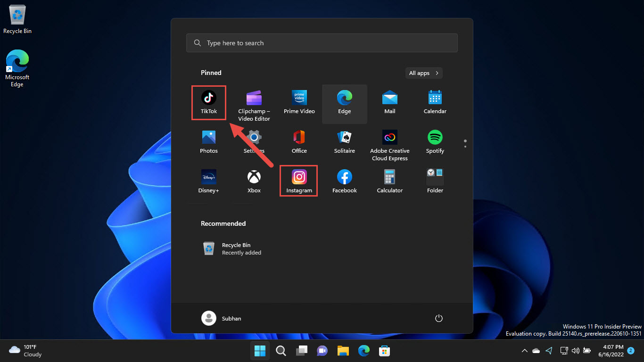Start Prime Video
This screenshot has height=362, width=644.
tap(299, 102)
